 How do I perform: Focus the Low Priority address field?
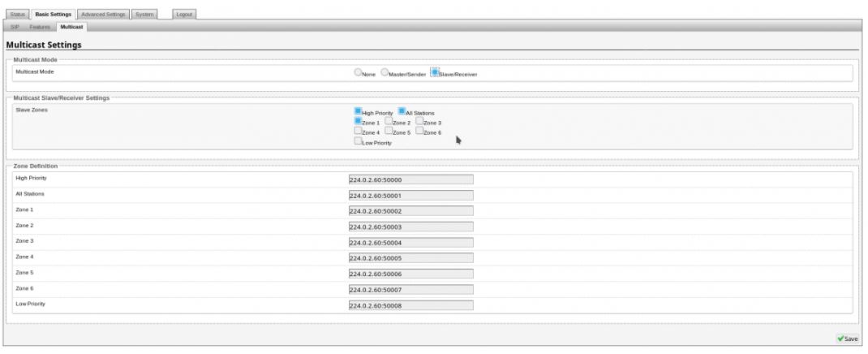click(410, 304)
